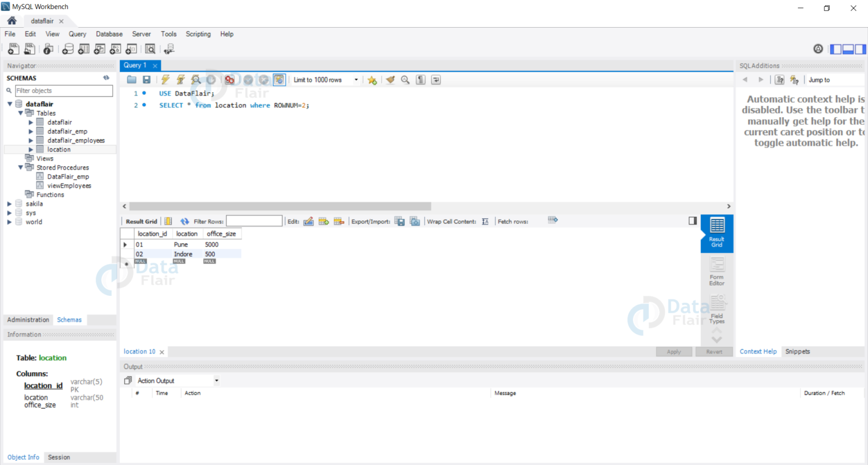Create new function icon
Viewport: 868px width, 465px height.
pyautogui.click(x=131, y=49)
